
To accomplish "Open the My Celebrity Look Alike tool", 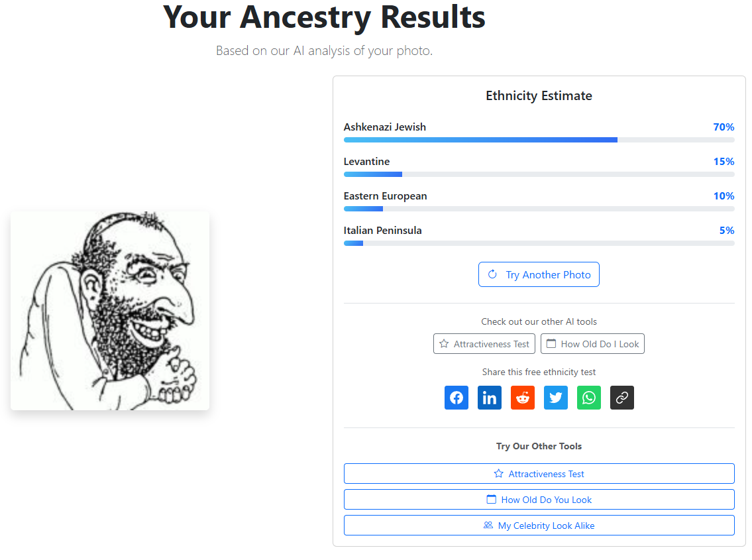I will [539, 526].
